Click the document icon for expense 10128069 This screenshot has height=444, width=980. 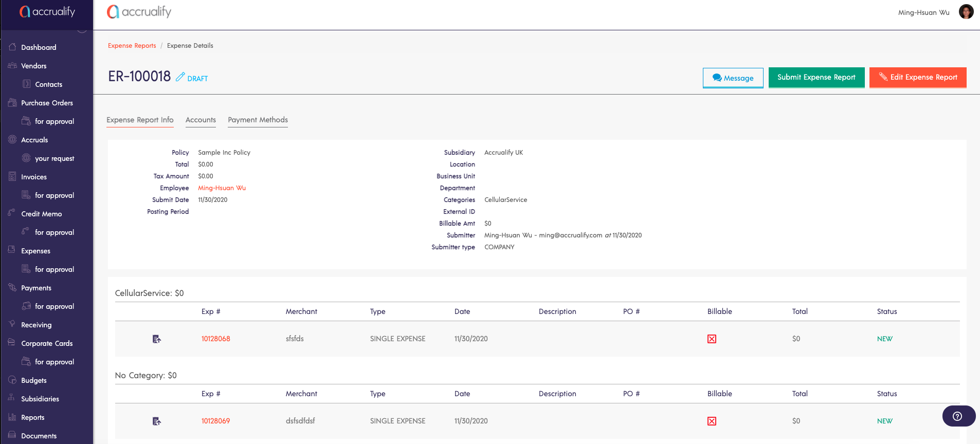click(x=157, y=421)
